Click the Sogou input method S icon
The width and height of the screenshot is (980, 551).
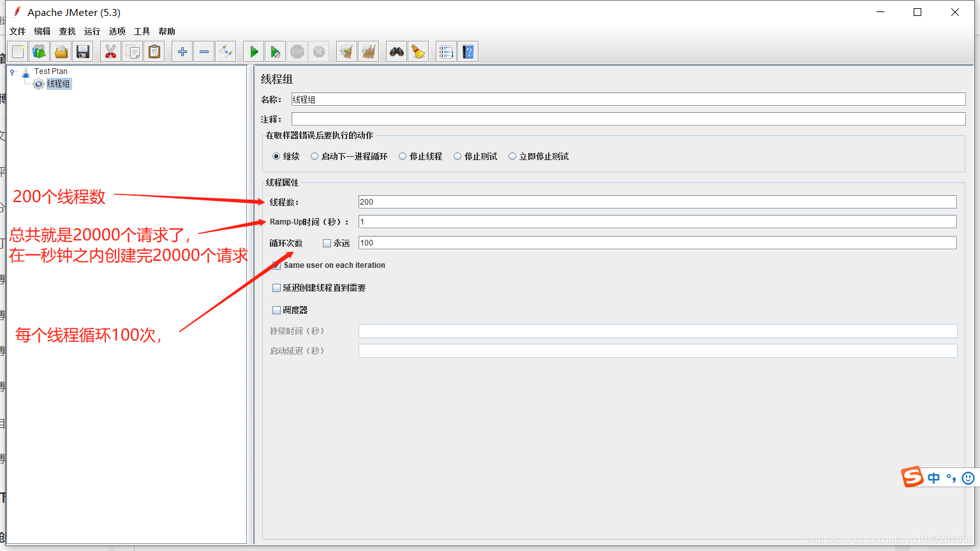point(912,477)
